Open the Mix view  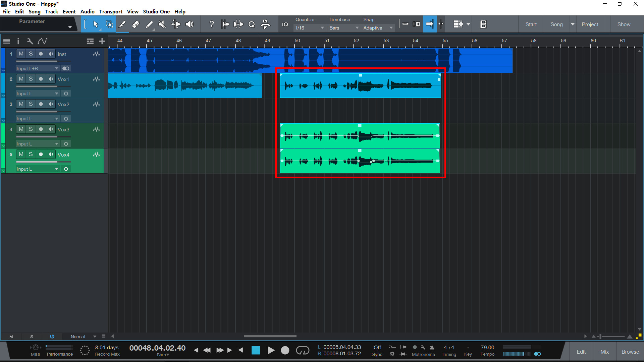[x=604, y=352]
